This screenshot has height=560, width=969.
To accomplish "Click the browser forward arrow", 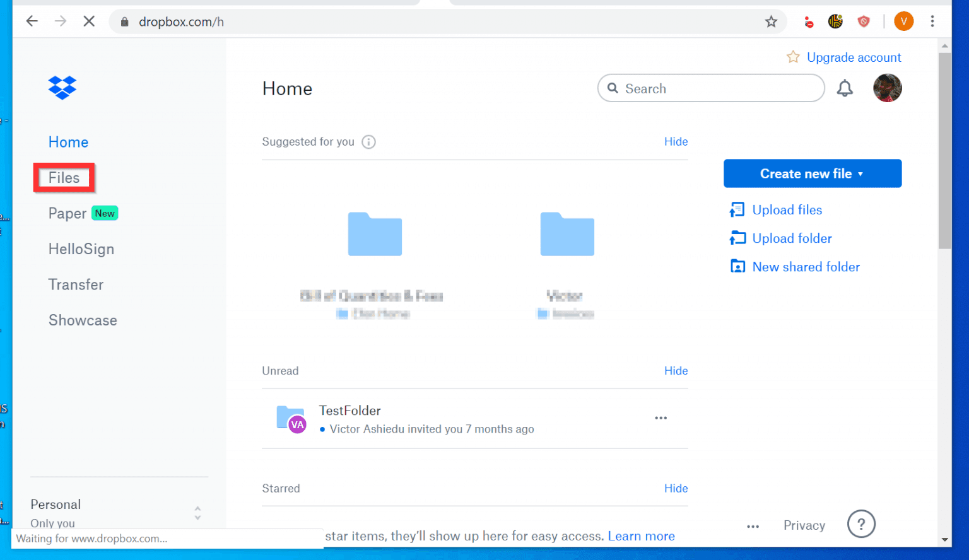I will (x=61, y=21).
